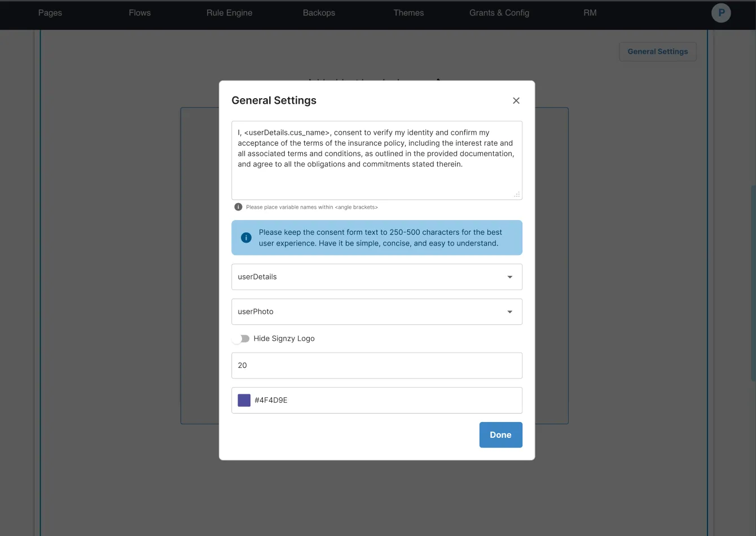Close the General Settings dialog

tap(516, 100)
